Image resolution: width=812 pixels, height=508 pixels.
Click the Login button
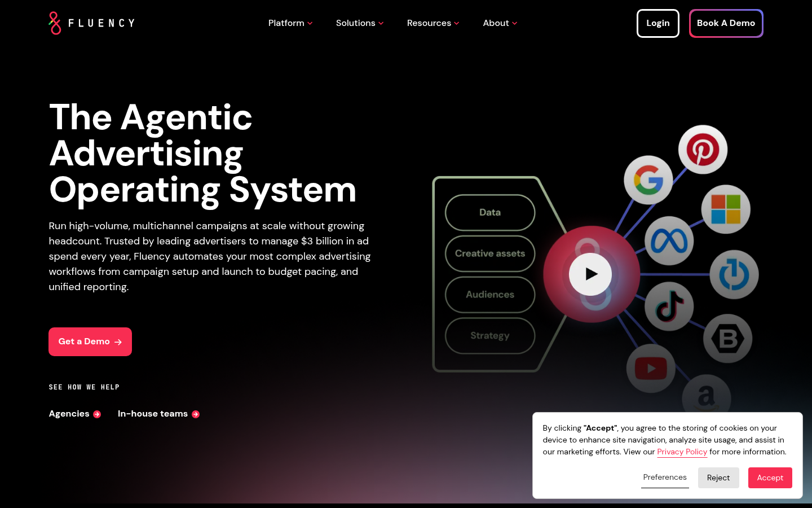(x=658, y=23)
